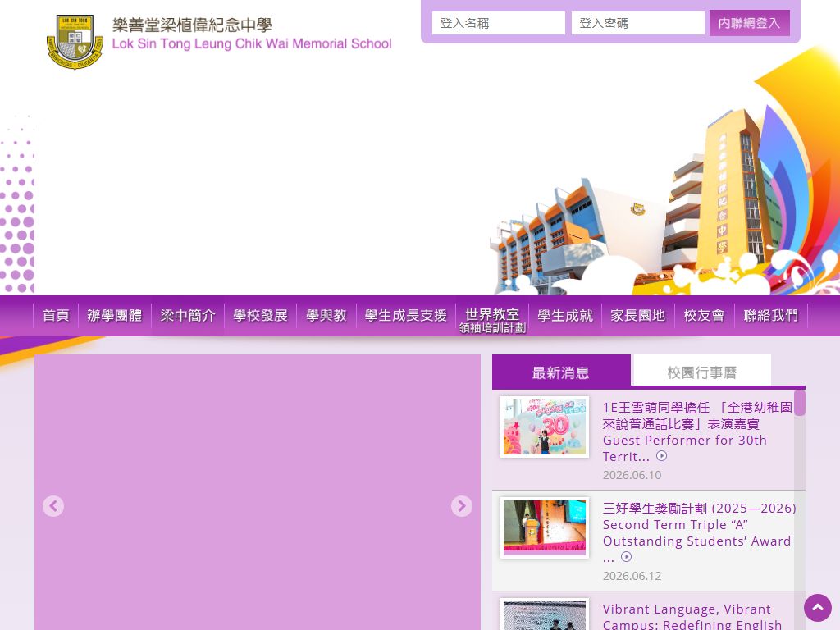Open the 家長園地 menu
This screenshot has height=630, width=840.
tap(638, 316)
